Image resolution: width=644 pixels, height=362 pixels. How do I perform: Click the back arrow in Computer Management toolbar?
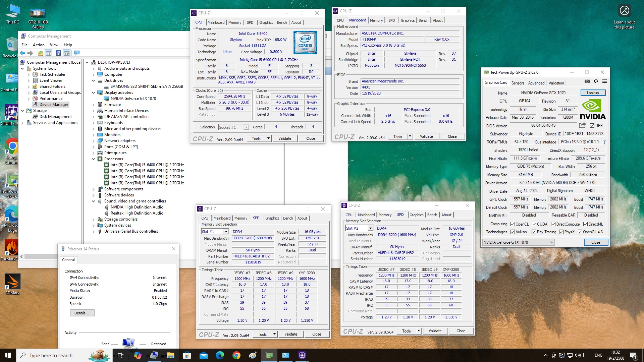22,53
